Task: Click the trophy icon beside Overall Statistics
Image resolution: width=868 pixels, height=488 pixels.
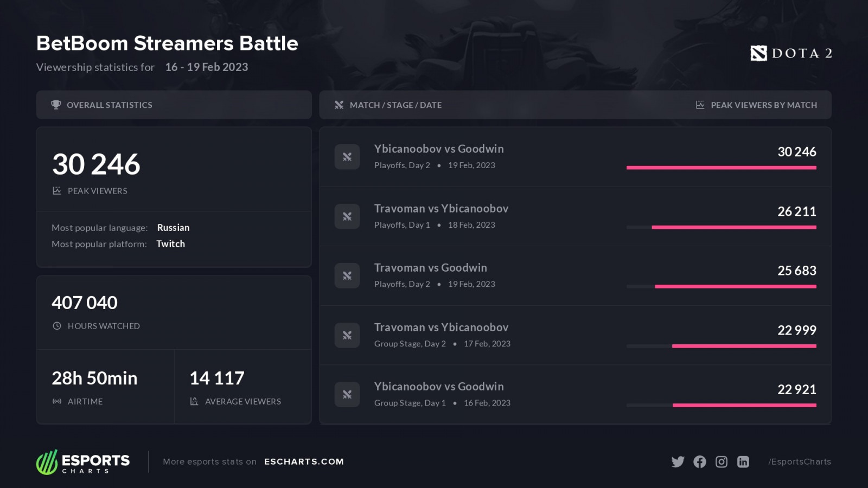Action: pos(56,105)
